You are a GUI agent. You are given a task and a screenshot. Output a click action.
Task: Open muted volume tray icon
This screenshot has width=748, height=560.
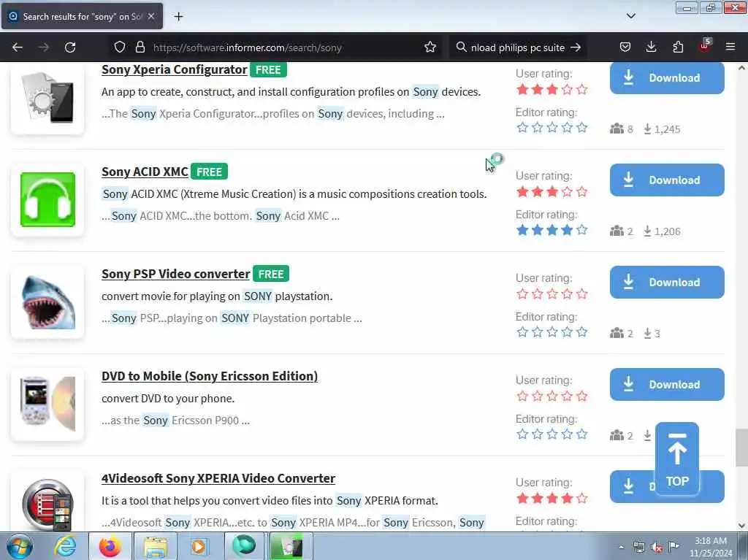[657, 547]
